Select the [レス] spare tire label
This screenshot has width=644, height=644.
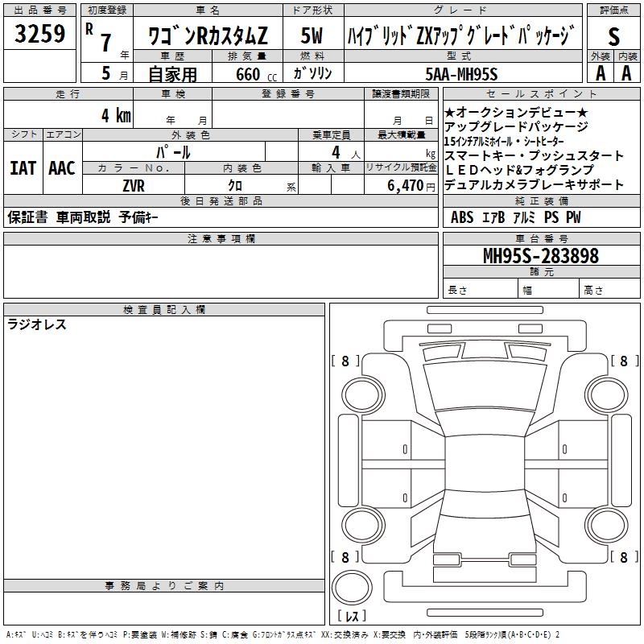pyautogui.click(x=351, y=617)
